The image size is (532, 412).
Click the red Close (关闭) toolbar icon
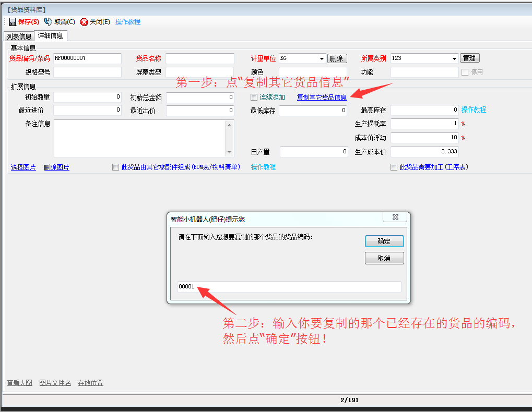tap(84, 22)
